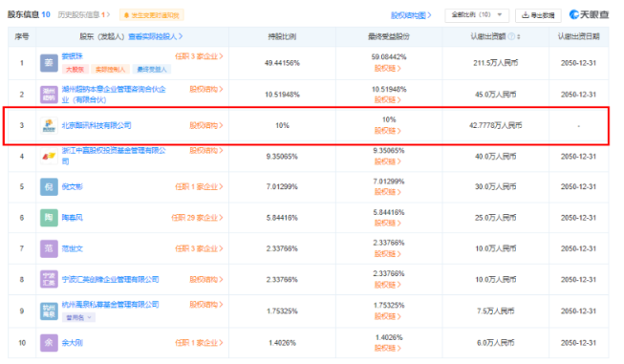Click the 发生变更时通知我 alert button

(152, 15)
